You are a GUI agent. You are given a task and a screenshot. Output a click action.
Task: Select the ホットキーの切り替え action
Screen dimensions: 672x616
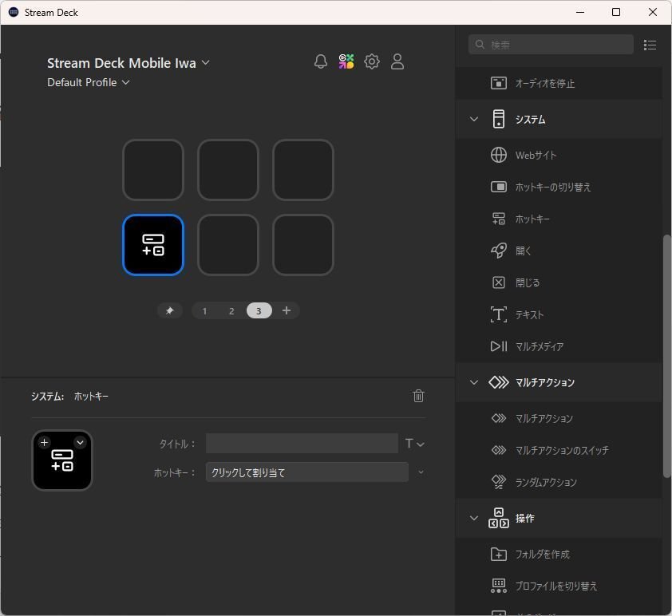(559, 187)
